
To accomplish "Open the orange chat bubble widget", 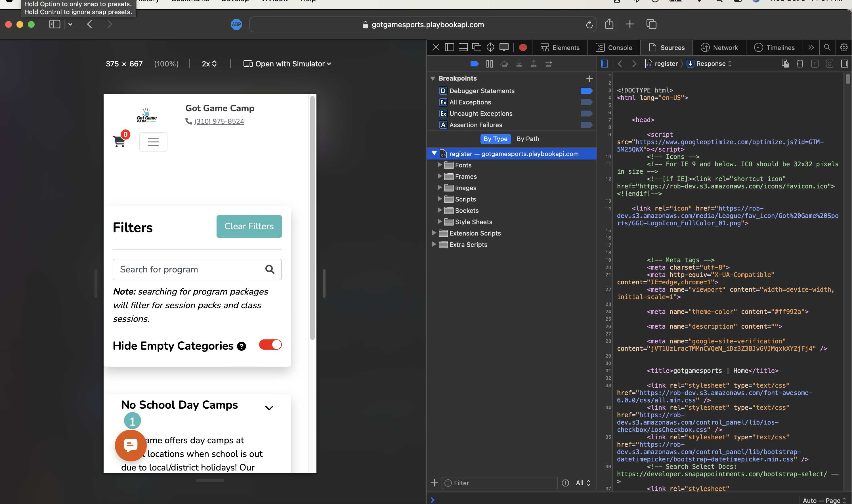I will (131, 445).
